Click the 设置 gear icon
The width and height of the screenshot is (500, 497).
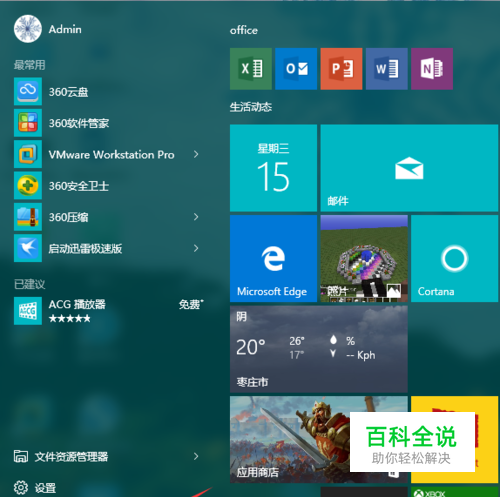pos(21,487)
